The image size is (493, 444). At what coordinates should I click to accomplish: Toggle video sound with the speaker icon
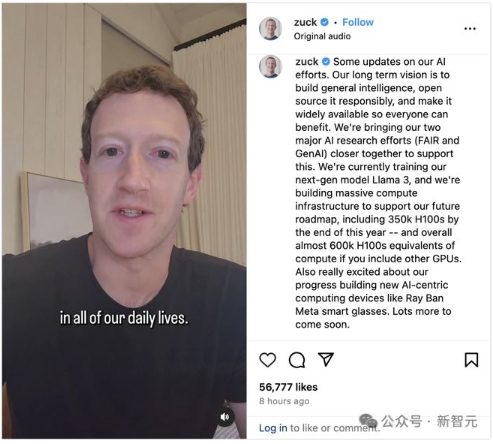pos(225,417)
